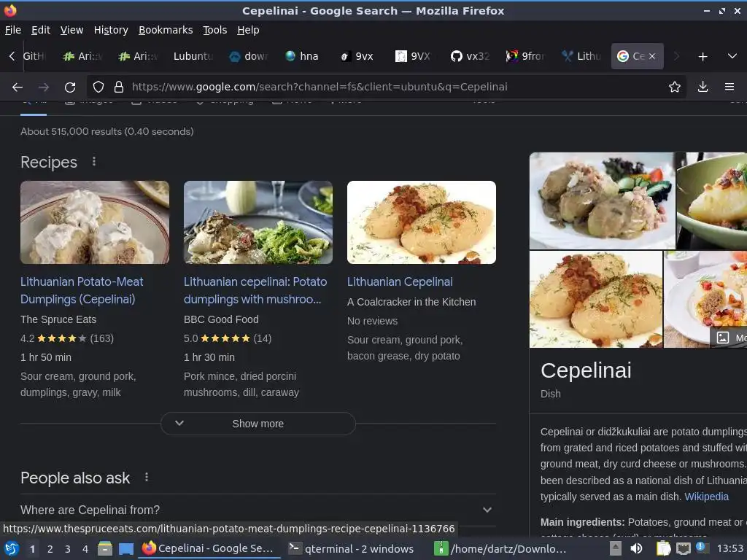Open BBC Lithuanian cepelinai mushroom recipe link
The image size is (747, 560).
(255, 290)
